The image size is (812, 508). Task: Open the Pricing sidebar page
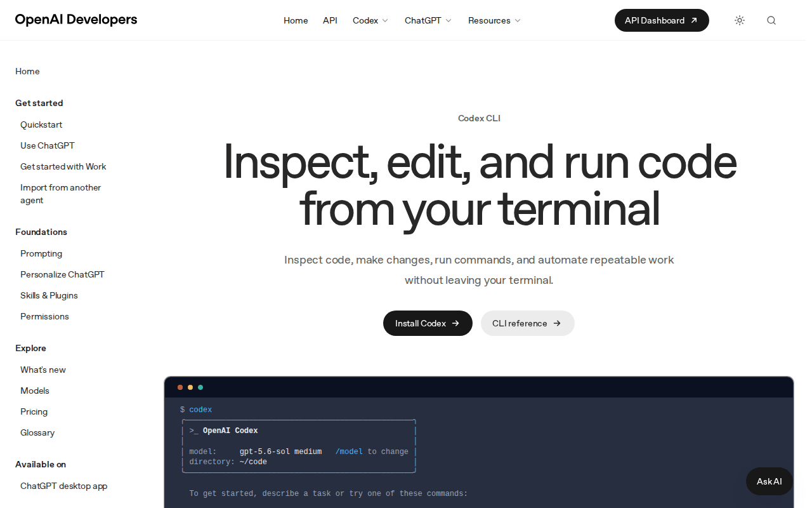click(x=34, y=411)
